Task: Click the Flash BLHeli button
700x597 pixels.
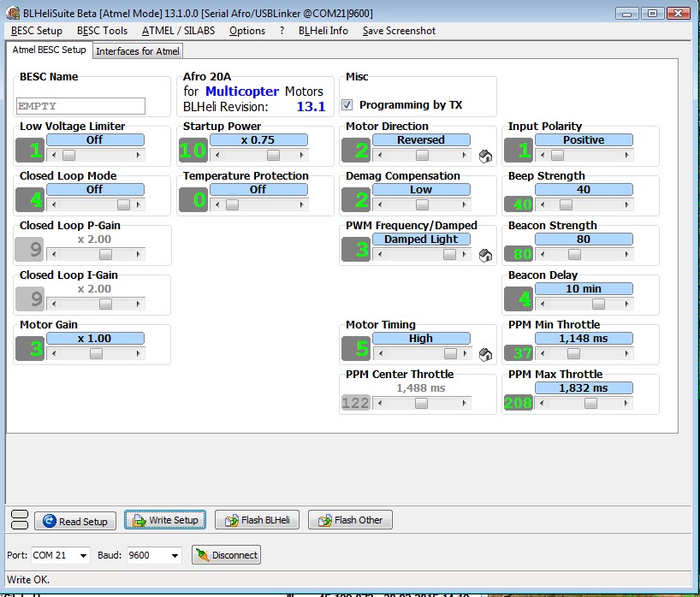Action: 257,520
